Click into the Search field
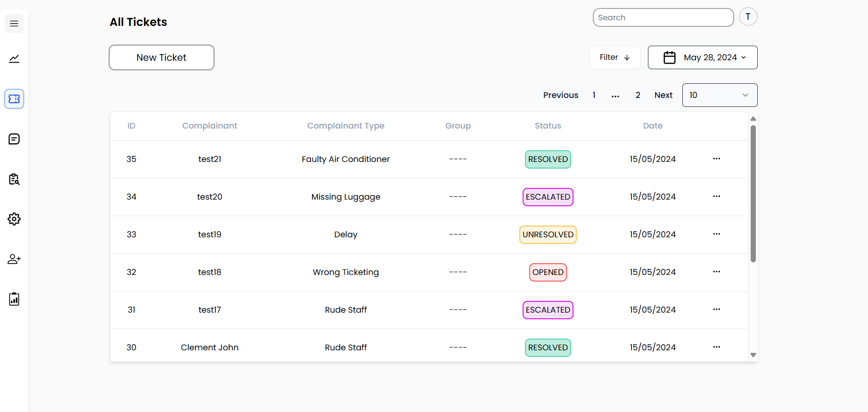Viewport: 868px width, 412px height. click(663, 17)
